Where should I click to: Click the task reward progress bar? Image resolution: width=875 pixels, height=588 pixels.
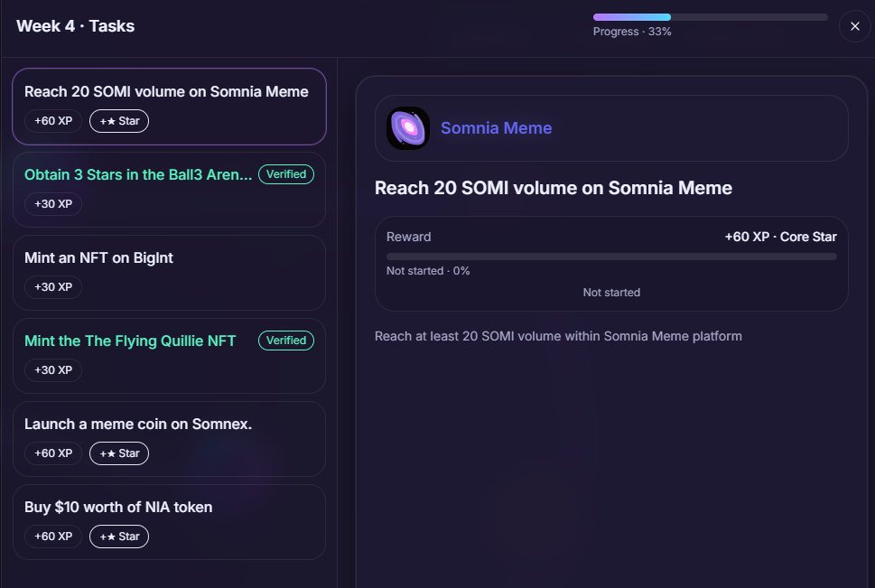[x=611, y=257]
